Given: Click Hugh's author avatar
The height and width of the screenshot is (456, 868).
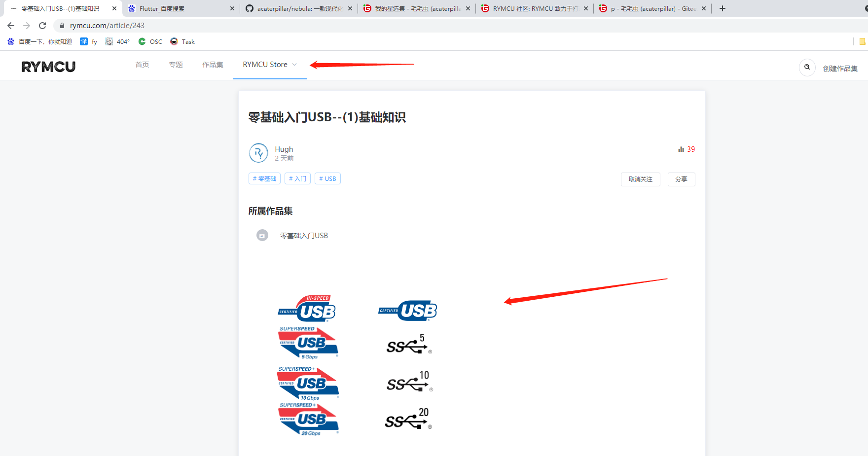Looking at the screenshot, I should [259, 153].
